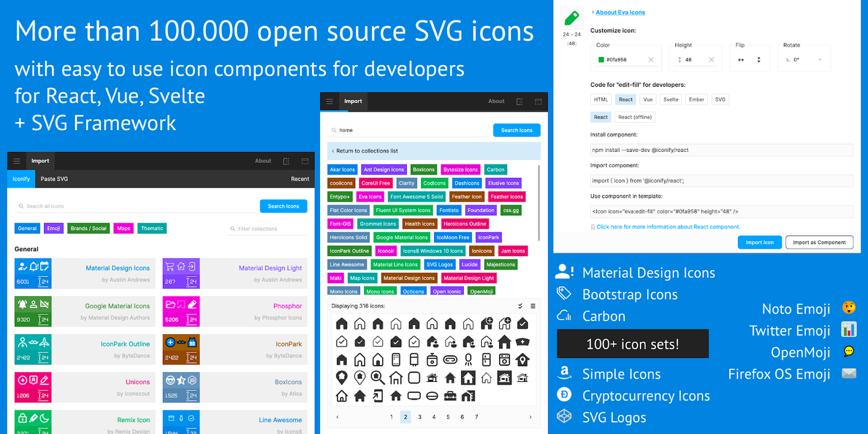The height and width of the screenshot is (434, 868).
Task: Select HTML code tab
Action: click(601, 99)
